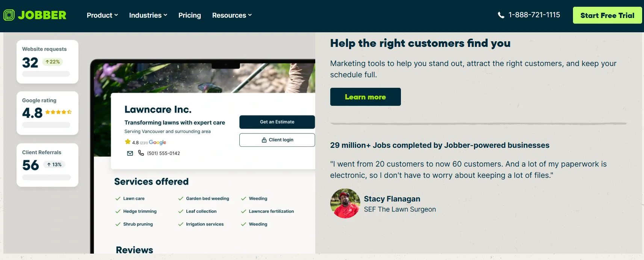Click the checkmark beside Lawncare fertilization
The height and width of the screenshot is (260, 644).
coord(243,211)
